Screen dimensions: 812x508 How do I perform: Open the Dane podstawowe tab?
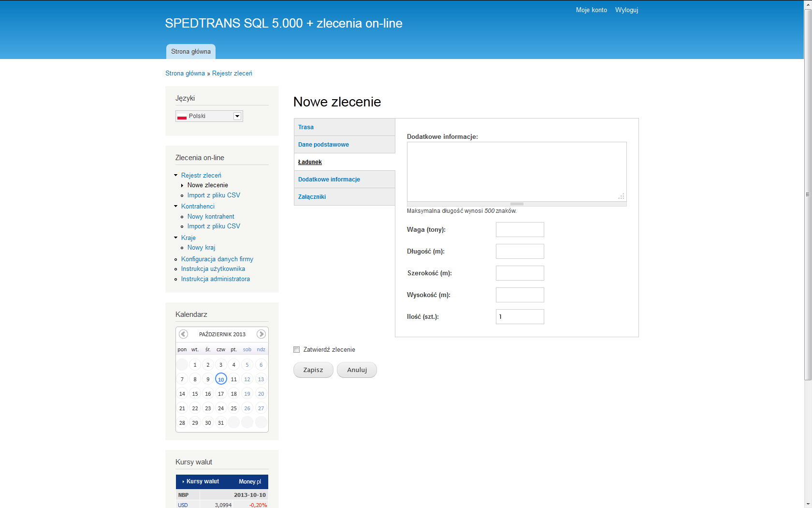[x=345, y=145]
